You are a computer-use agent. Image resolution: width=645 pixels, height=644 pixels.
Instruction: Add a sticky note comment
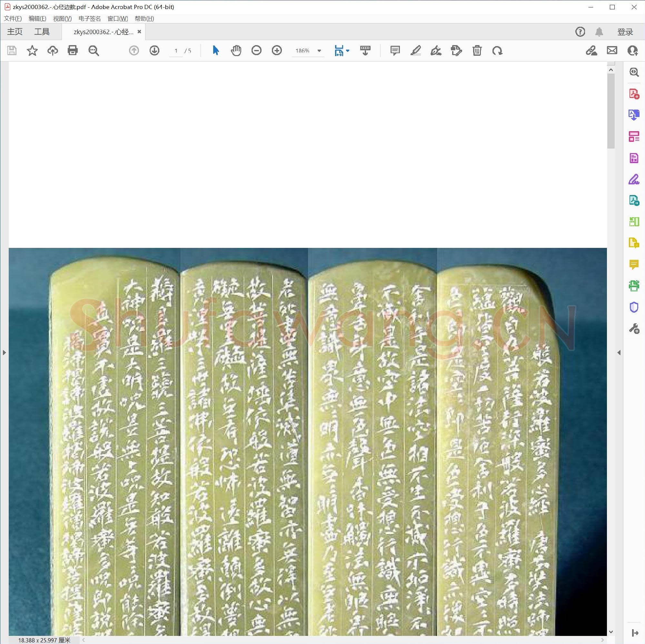coord(395,50)
